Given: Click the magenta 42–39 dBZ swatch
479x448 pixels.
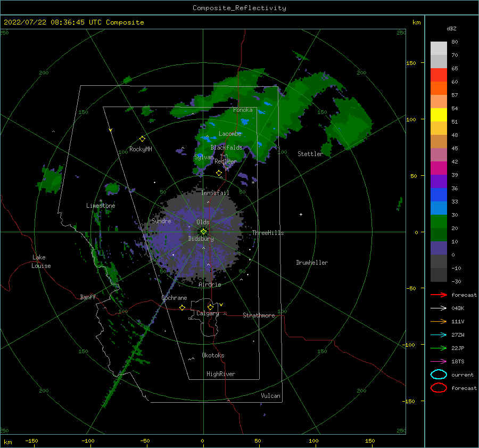Looking at the screenshot, I should point(439,168).
